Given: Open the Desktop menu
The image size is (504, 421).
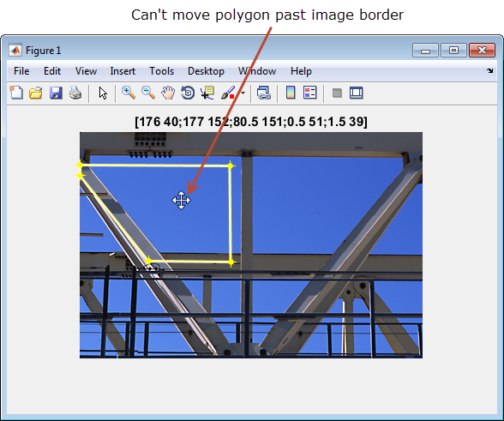Looking at the screenshot, I should coord(206,71).
